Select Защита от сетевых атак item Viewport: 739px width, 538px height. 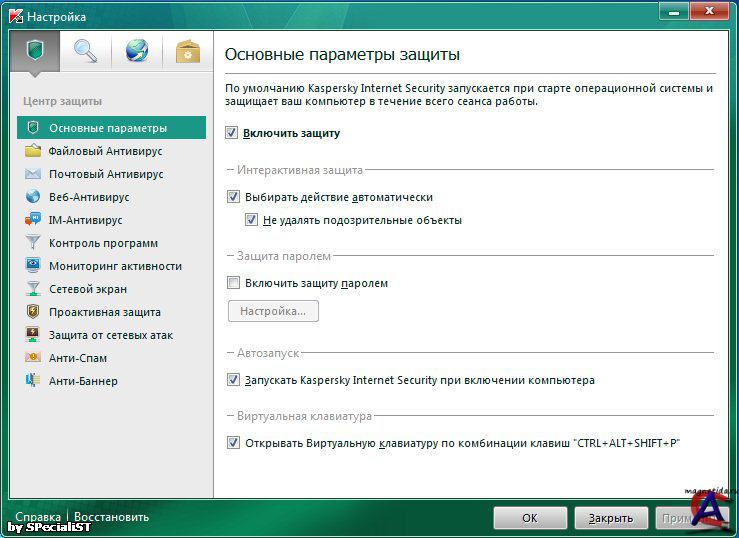tap(112, 335)
